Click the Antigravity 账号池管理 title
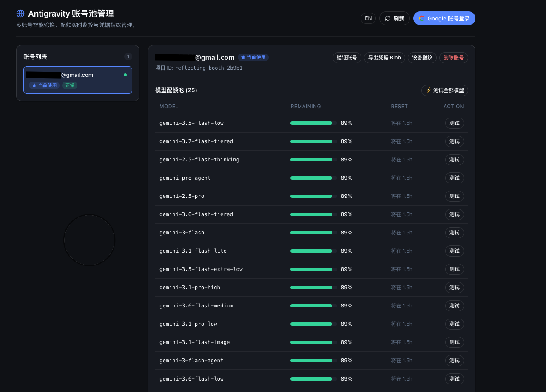The width and height of the screenshot is (546, 392). (x=71, y=14)
